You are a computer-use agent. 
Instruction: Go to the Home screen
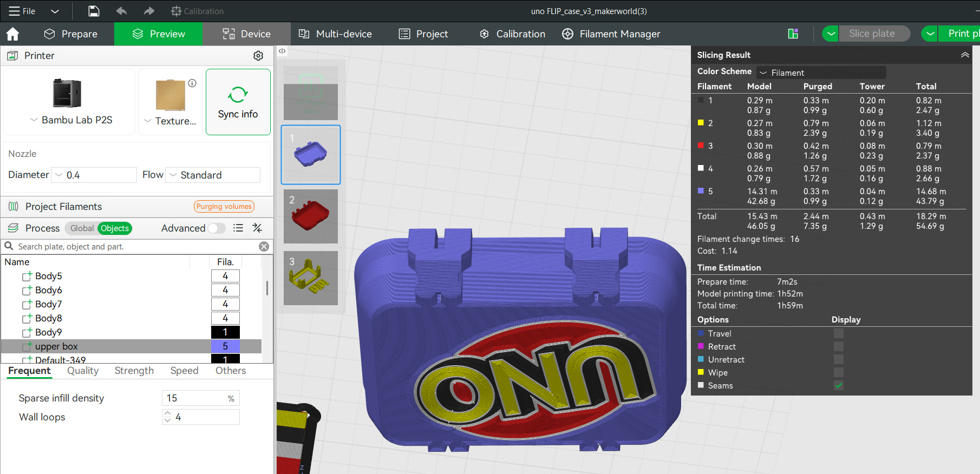tap(12, 34)
